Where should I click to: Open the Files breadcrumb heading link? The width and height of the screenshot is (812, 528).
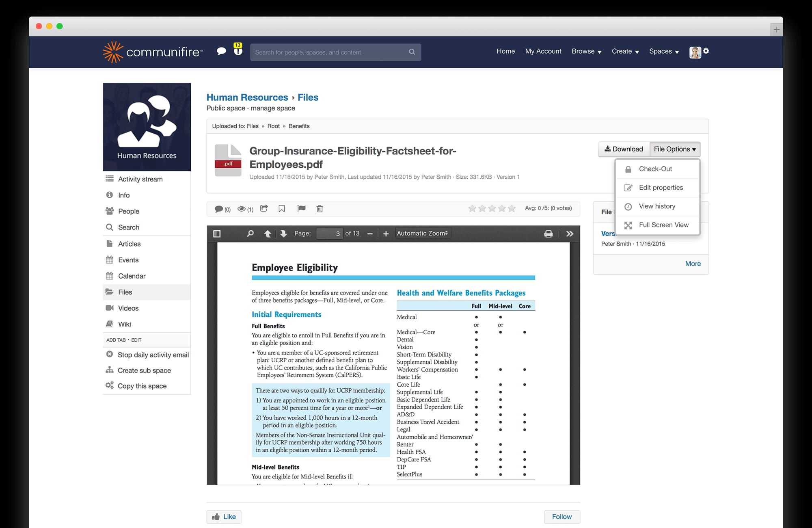click(308, 97)
